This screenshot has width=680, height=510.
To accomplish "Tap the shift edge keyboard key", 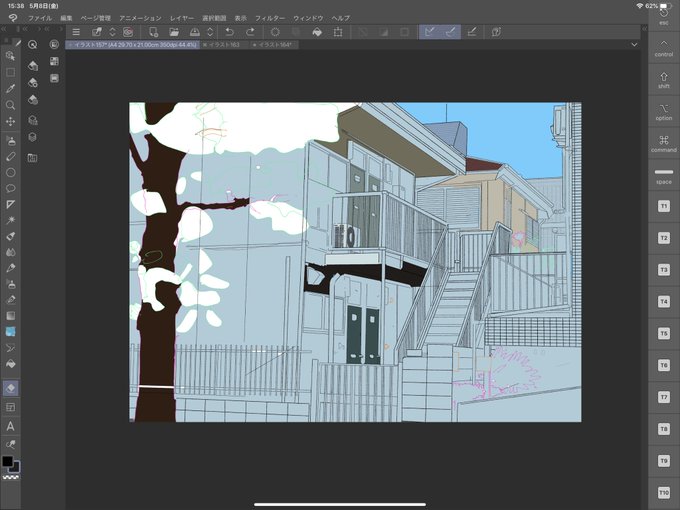I will [x=664, y=80].
